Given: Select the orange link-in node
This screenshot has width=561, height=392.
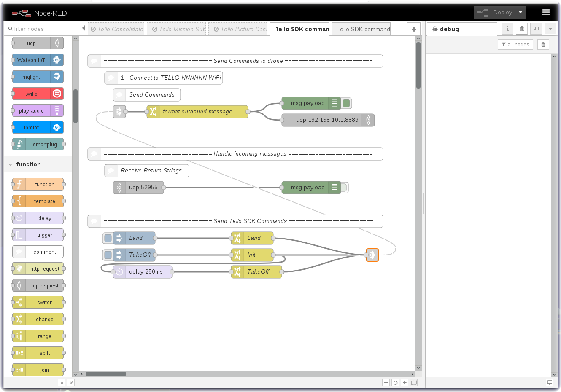Looking at the screenshot, I should (x=372, y=255).
